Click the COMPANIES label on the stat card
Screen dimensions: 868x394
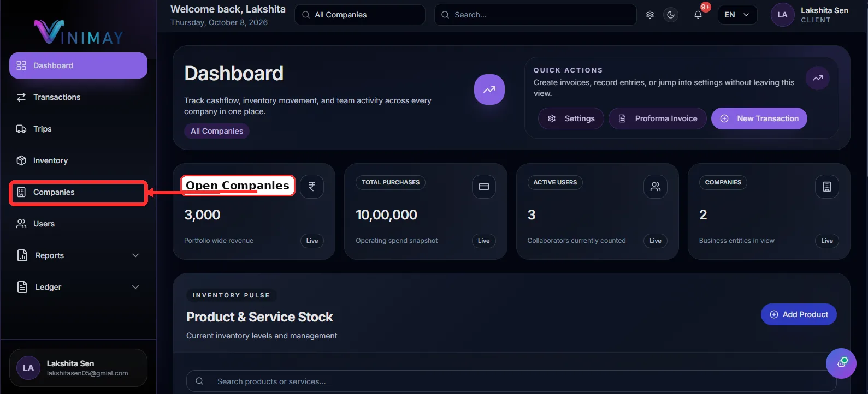coord(723,182)
